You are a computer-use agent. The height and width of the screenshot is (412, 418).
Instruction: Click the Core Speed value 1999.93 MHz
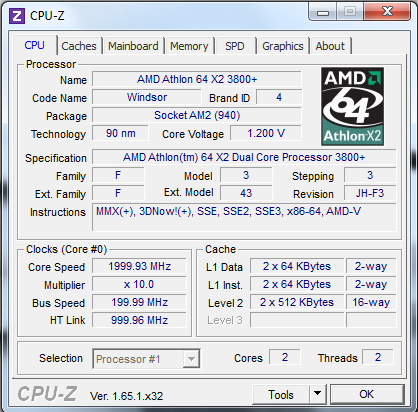(139, 266)
